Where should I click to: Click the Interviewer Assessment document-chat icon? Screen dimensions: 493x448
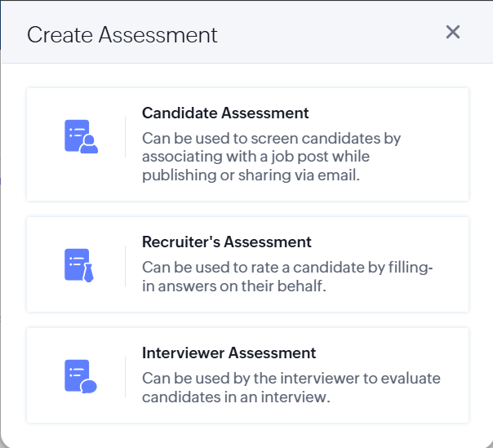(80, 376)
